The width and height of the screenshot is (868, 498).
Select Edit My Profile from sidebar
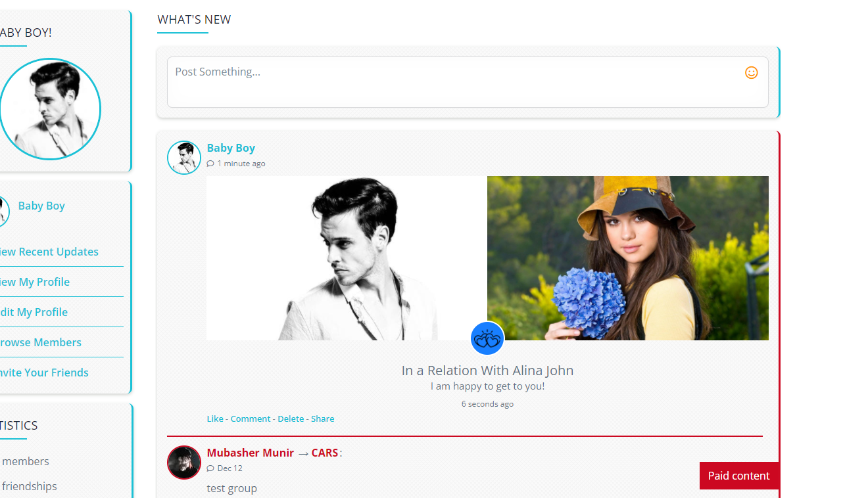click(34, 312)
